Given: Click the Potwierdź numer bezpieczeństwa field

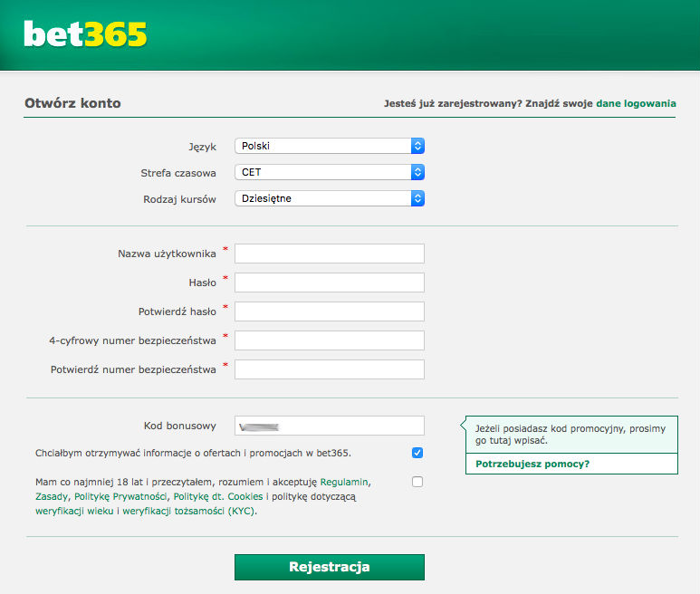Looking at the screenshot, I should click(x=330, y=369).
